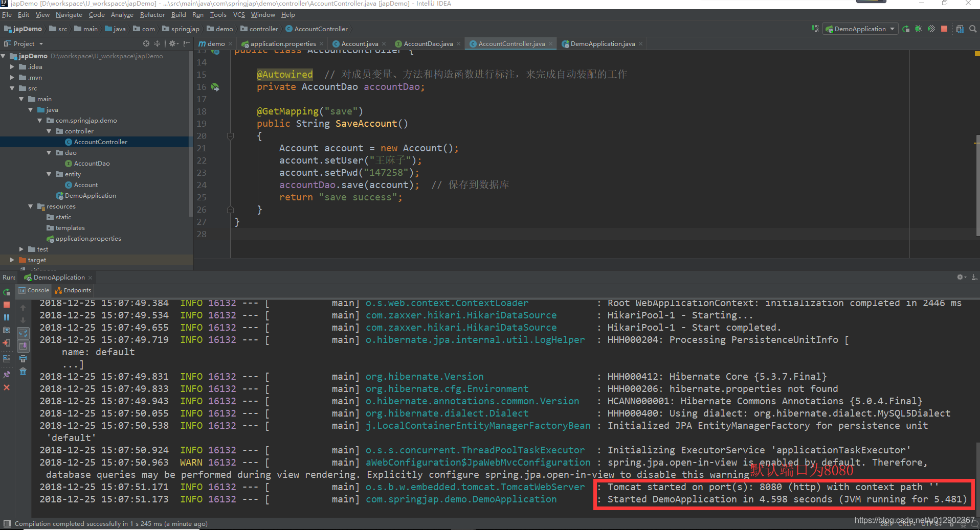Collapse the controller package
This screenshot has height=530, width=980.
click(x=49, y=131)
